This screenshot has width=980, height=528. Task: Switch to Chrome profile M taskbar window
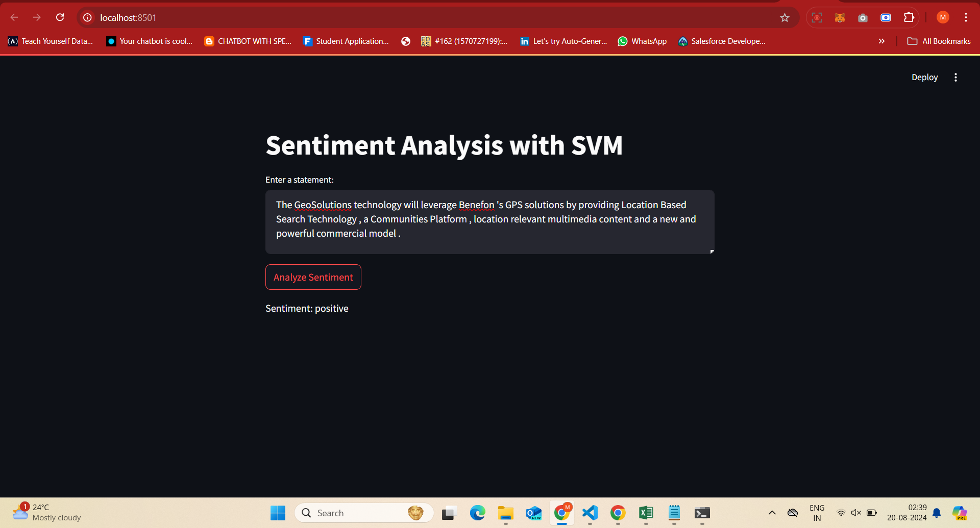coord(562,513)
